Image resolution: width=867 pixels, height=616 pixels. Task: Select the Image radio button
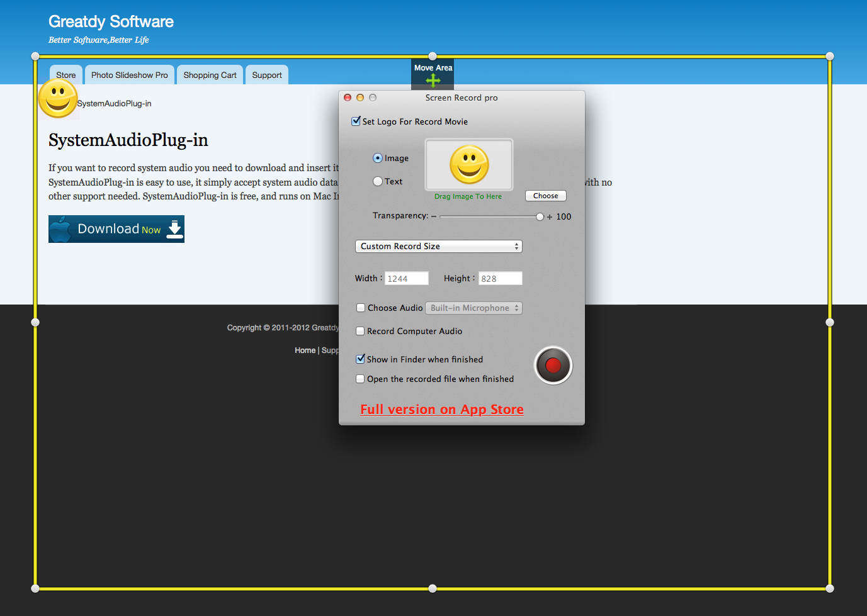pos(378,158)
